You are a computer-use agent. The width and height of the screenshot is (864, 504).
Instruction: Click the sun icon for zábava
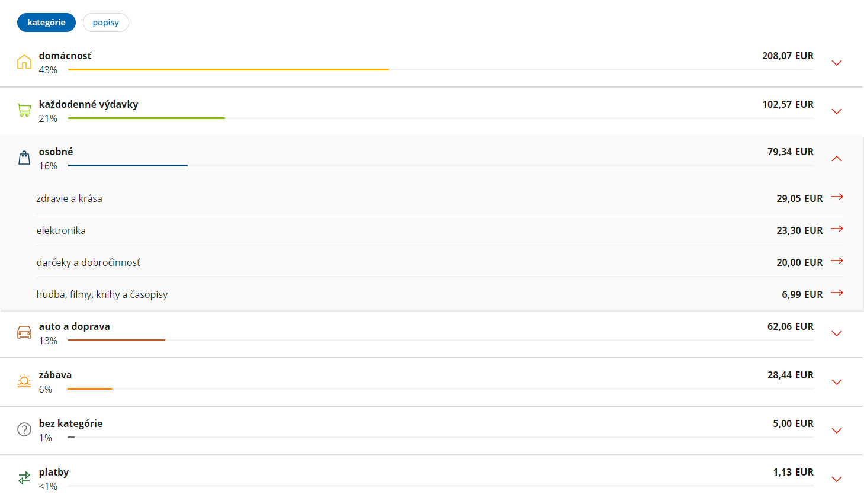[x=24, y=381]
